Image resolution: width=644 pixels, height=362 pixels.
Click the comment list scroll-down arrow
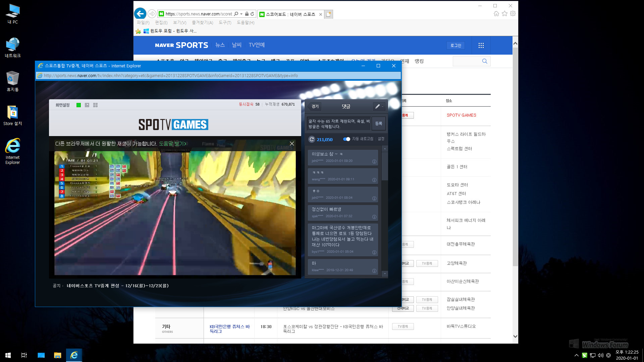385,274
